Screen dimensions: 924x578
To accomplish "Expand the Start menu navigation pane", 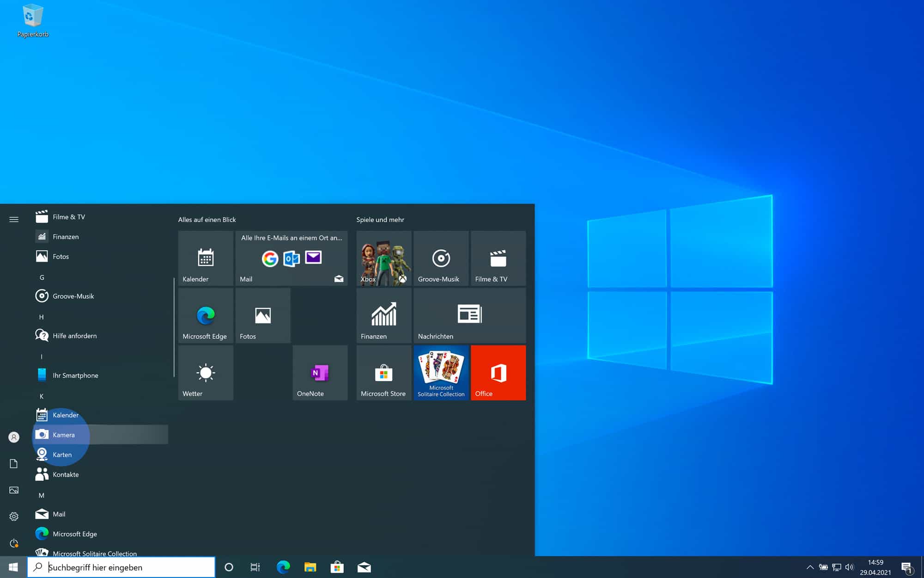I will click(x=14, y=219).
